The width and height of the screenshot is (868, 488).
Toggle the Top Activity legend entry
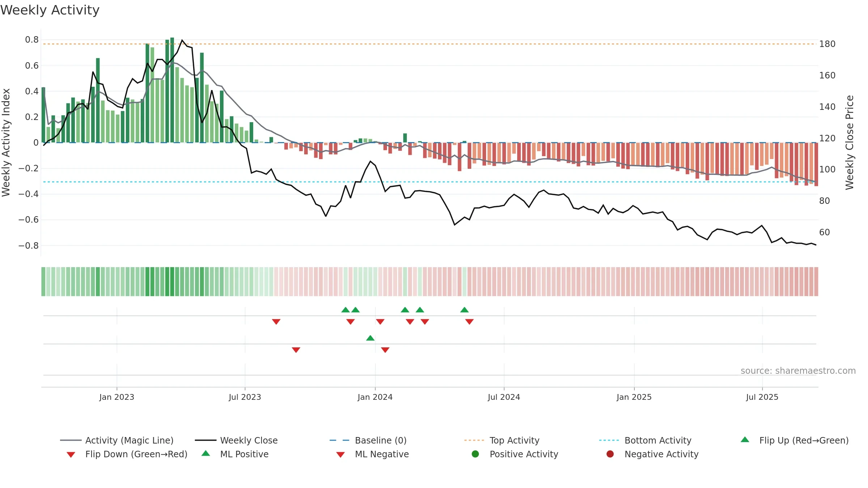point(502,440)
